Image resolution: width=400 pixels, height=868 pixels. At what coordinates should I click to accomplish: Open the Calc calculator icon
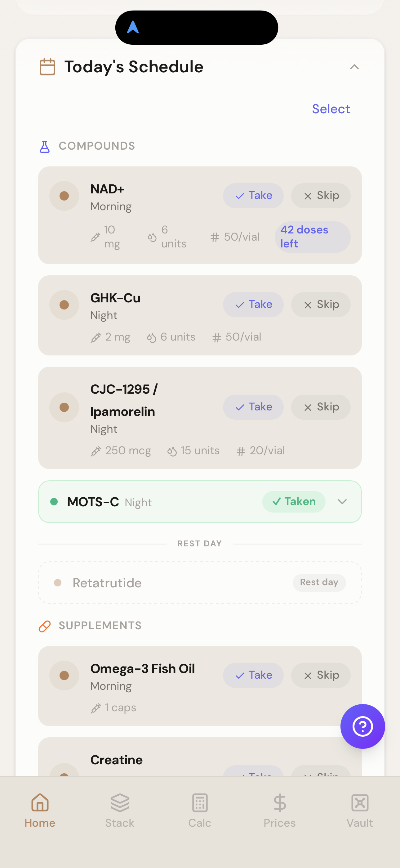[x=200, y=802]
